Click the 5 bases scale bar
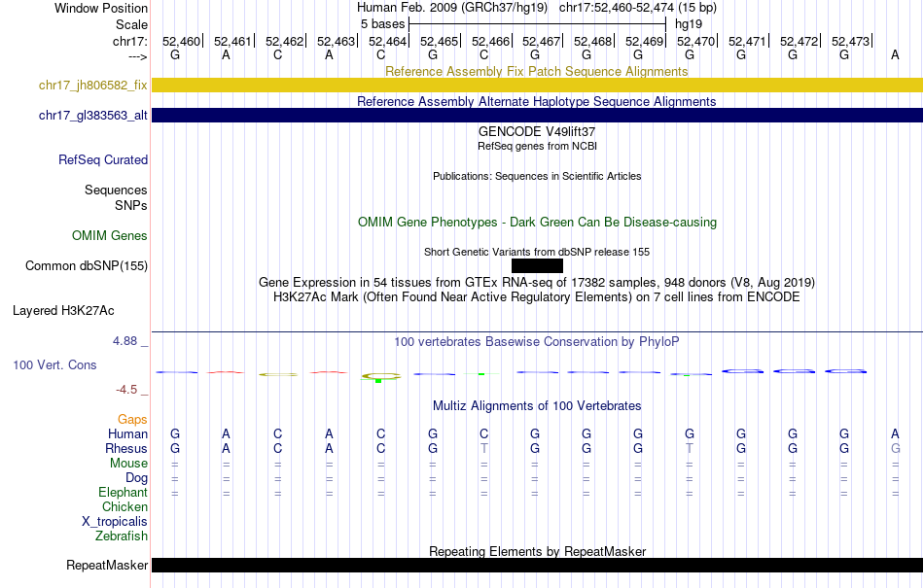The width and height of the screenshot is (924, 588). point(537,24)
